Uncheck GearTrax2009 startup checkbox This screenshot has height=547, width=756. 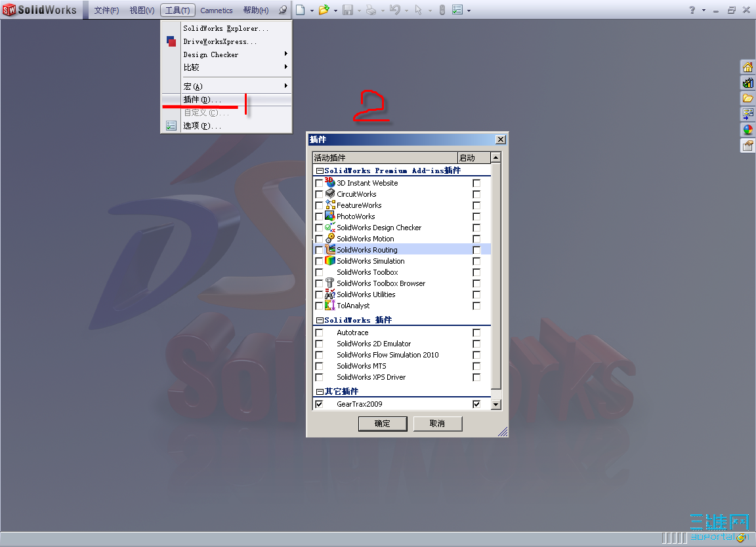click(x=476, y=404)
